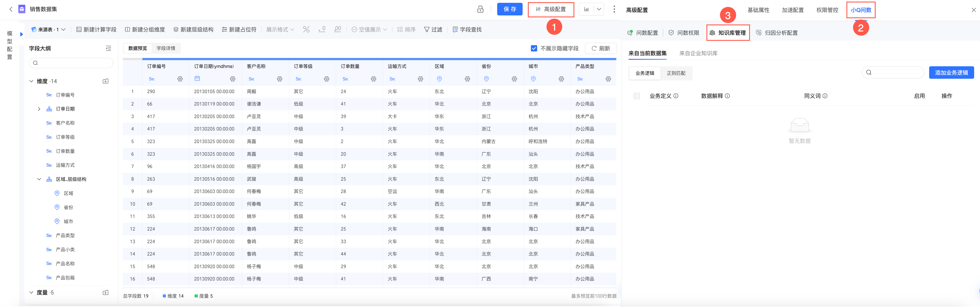This screenshot has width=980, height=307.
Task: Add new measure folder icon
Action: 106,293
